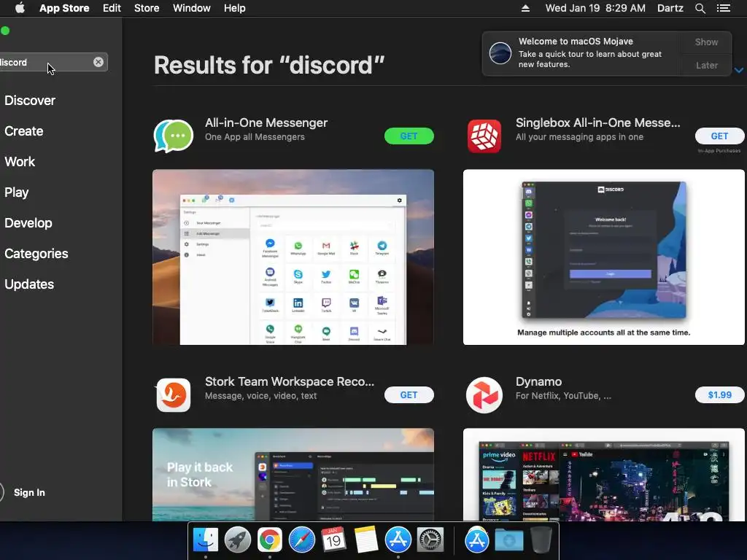747x560 pixels.
Task: Open the App Store menu
Action: pos(64,8)
